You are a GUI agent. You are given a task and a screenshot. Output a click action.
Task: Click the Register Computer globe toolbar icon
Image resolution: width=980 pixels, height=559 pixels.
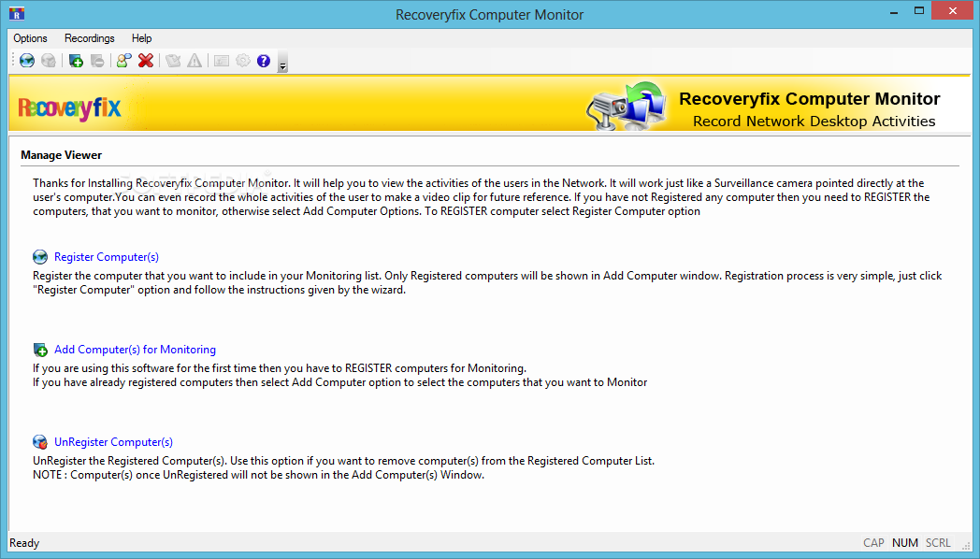click(x=27, y=61)
